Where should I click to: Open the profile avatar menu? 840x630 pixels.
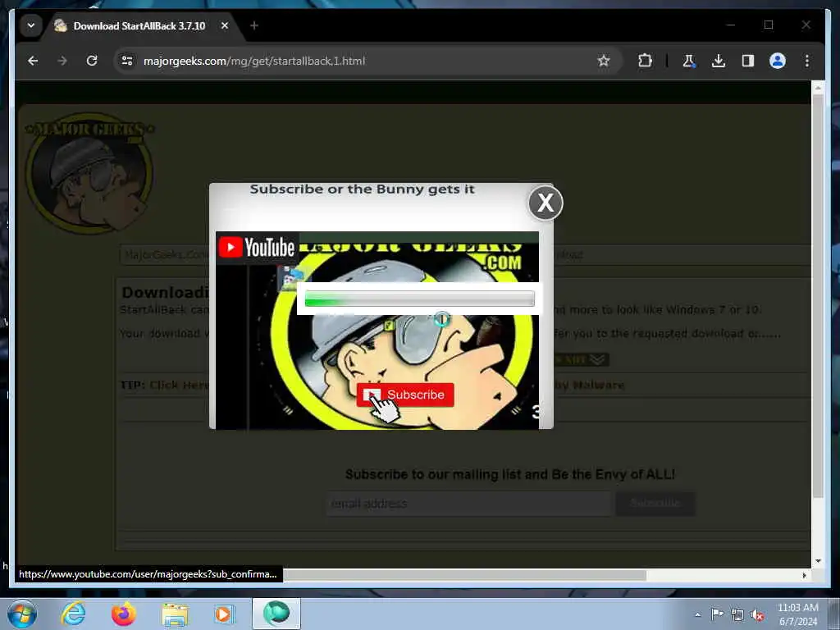(778, 61)
